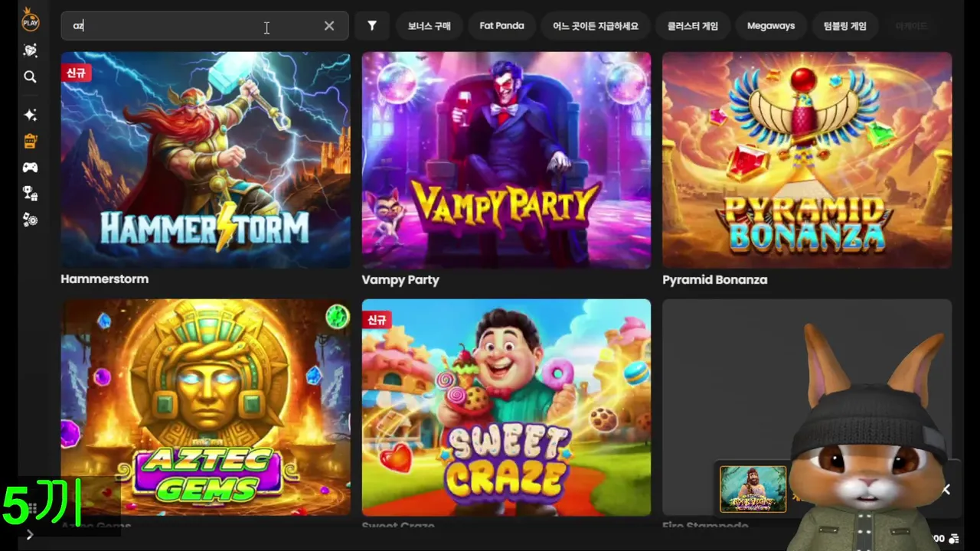Open the Sweet Craze game thumbnail

coord(506,407)
